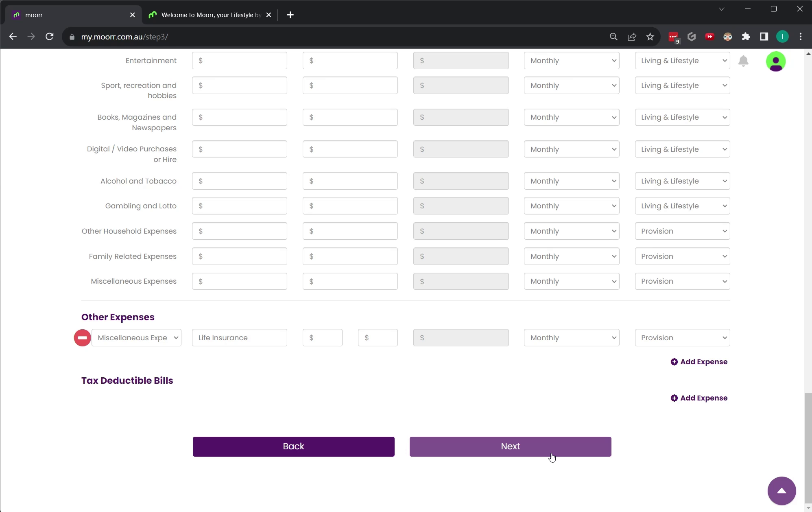Open Digital / Video Purchases frequency dropdown
Viewport: 812px width, 512px height.
[x=572, y=149]
